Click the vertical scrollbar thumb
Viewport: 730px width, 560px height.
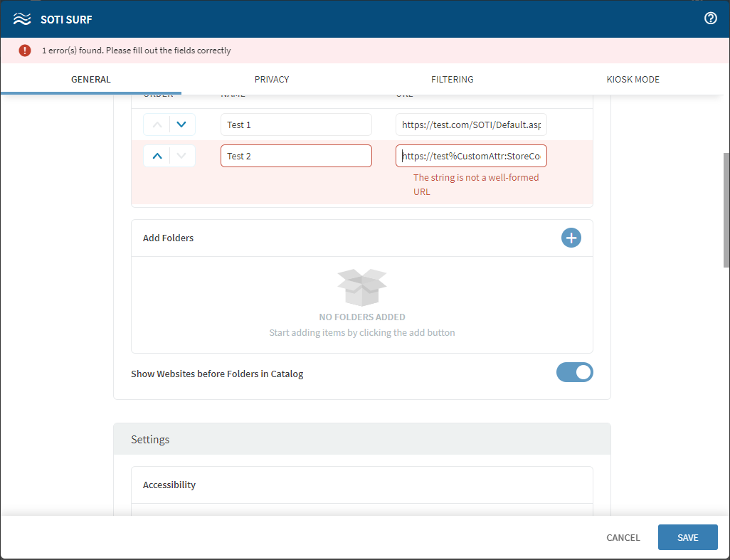click(726, 210)
